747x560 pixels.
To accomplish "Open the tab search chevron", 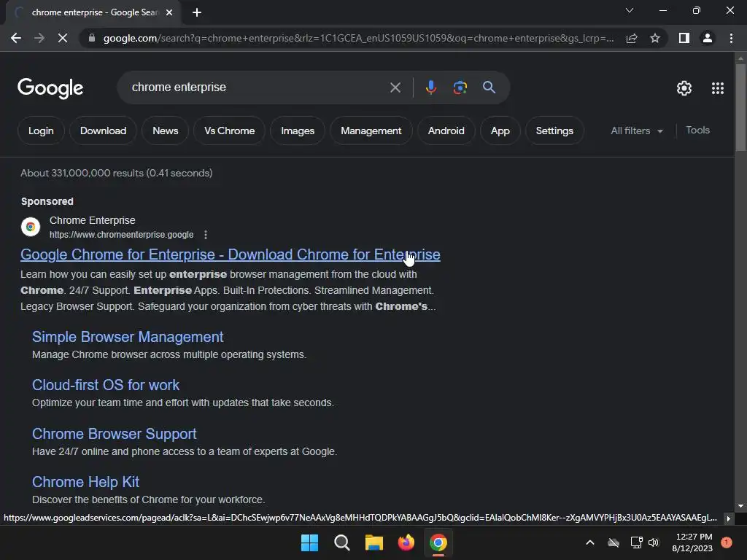I will pos(630,10).
